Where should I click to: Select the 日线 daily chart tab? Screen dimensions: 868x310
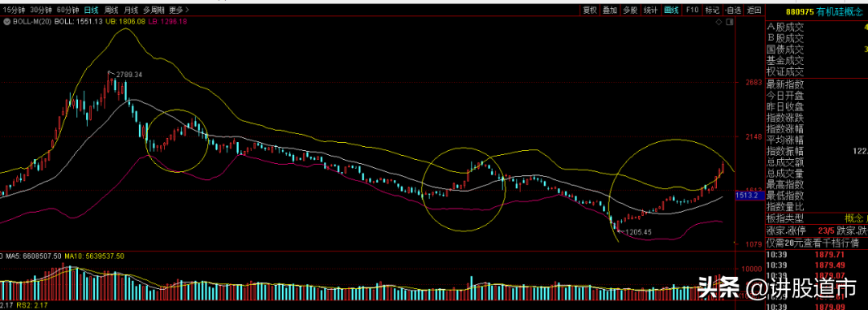pyautogui.click(x=92, y=10)
